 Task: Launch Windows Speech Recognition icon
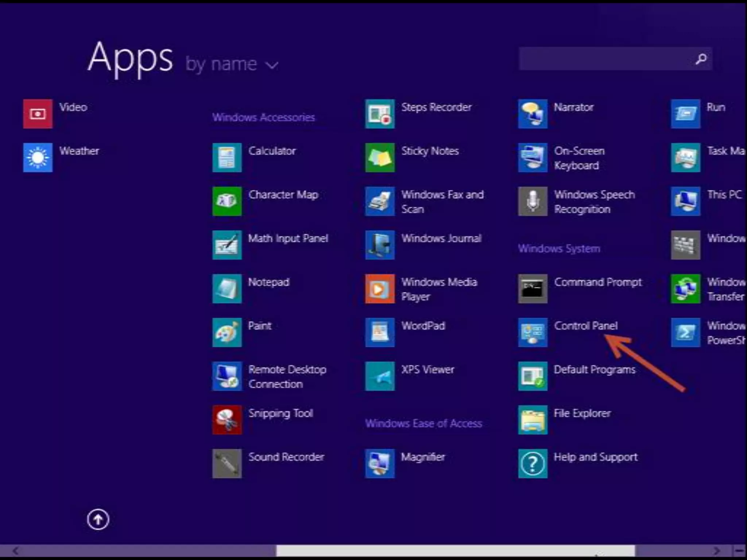[x=533, y=201]
